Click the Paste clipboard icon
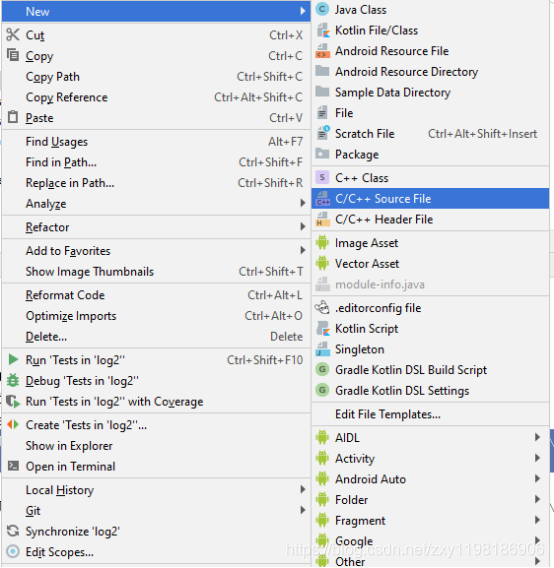The height and width of the screenshot is (568, 554). [x=13, y=117]
